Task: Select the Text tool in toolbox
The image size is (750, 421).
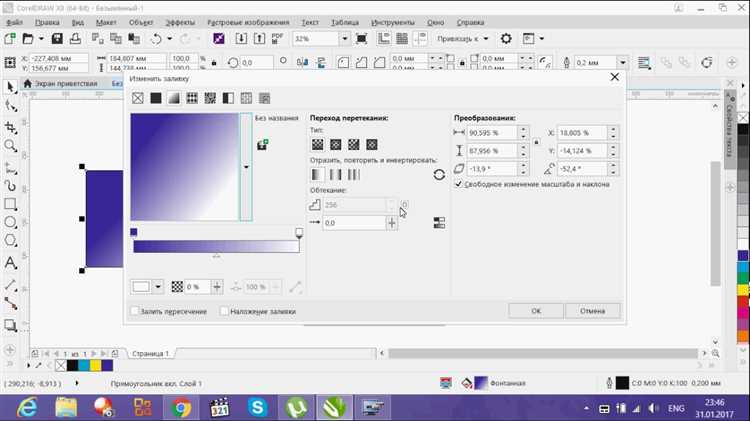Action: pos(11,263)
